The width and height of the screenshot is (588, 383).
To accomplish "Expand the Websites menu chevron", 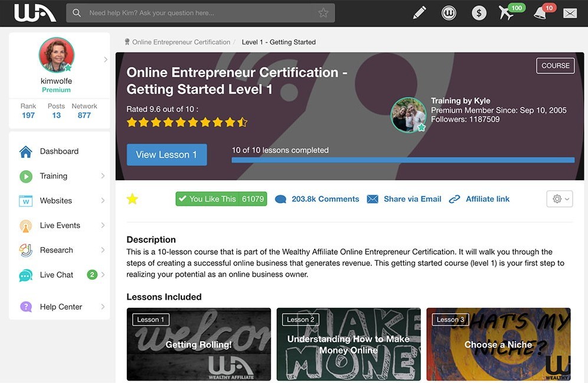I will coord(103,200).
